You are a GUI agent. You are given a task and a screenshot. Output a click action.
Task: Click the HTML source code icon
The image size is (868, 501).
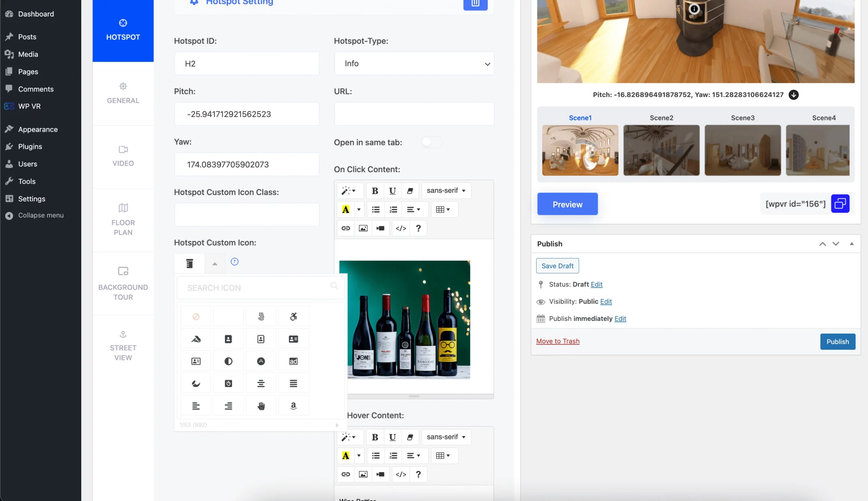point(400,228)
